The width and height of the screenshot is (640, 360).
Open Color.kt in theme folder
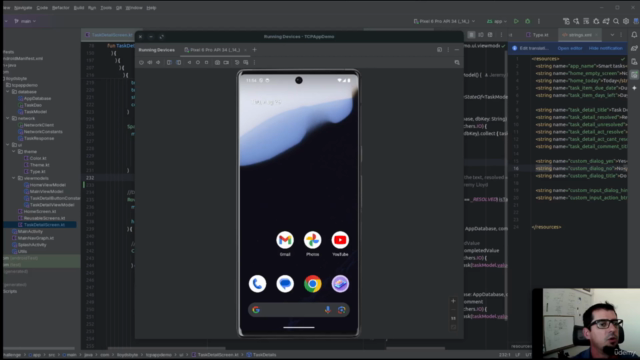[38, 158]
